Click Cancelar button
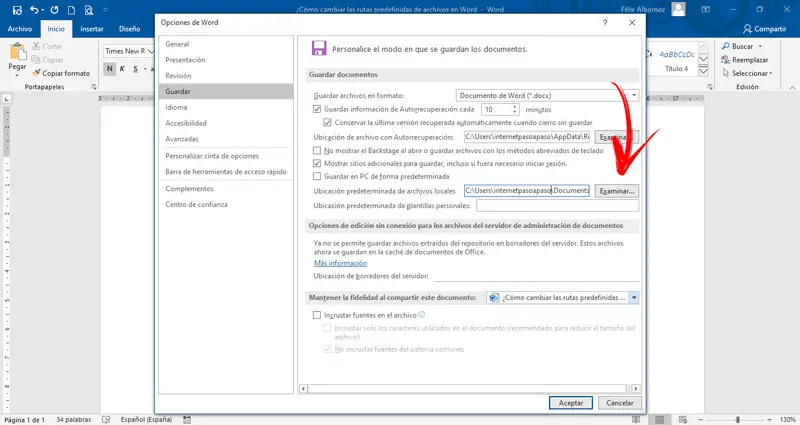 coord(620,403)
